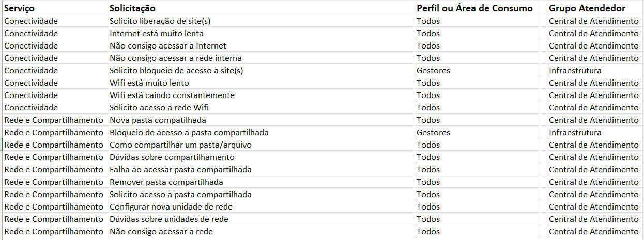Select "Solicito bloqueio de acesso a site(s)" cell
The width and height of the screenshot is (644, 240).
point(176,71)
